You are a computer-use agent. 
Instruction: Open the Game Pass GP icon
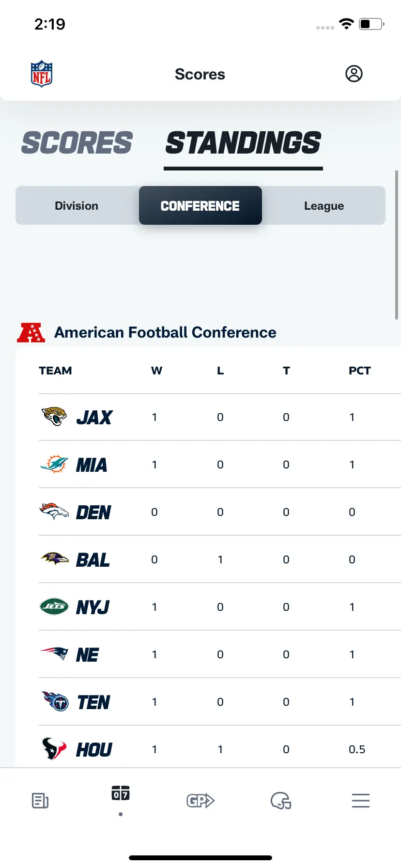[200, 801]
